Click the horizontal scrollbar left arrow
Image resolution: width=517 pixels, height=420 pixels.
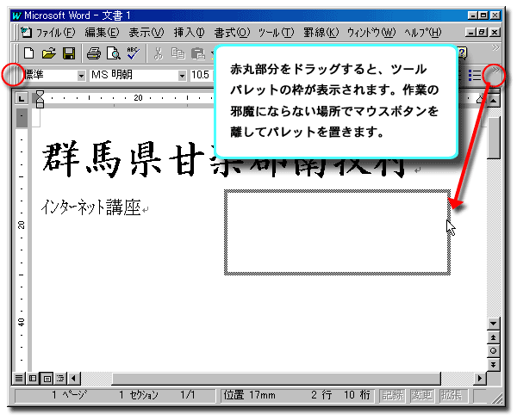point(74,378)
